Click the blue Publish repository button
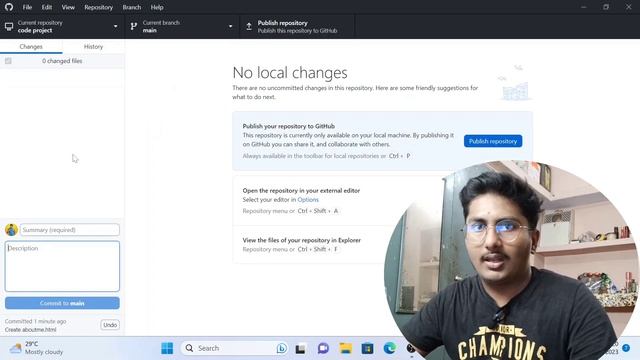The image size is (640, 360). pyautogui.click(x=493, y=141)
